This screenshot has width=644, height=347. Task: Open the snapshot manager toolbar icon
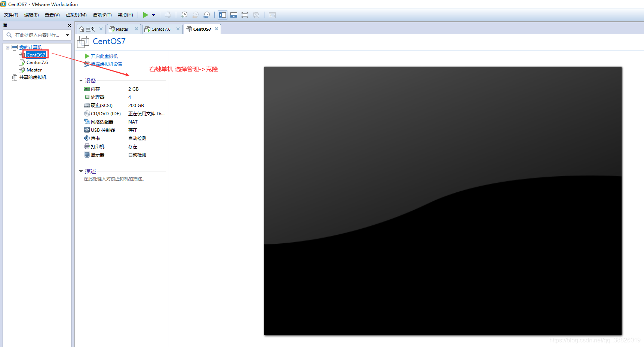pyautogui.click(x=206, y=15)
